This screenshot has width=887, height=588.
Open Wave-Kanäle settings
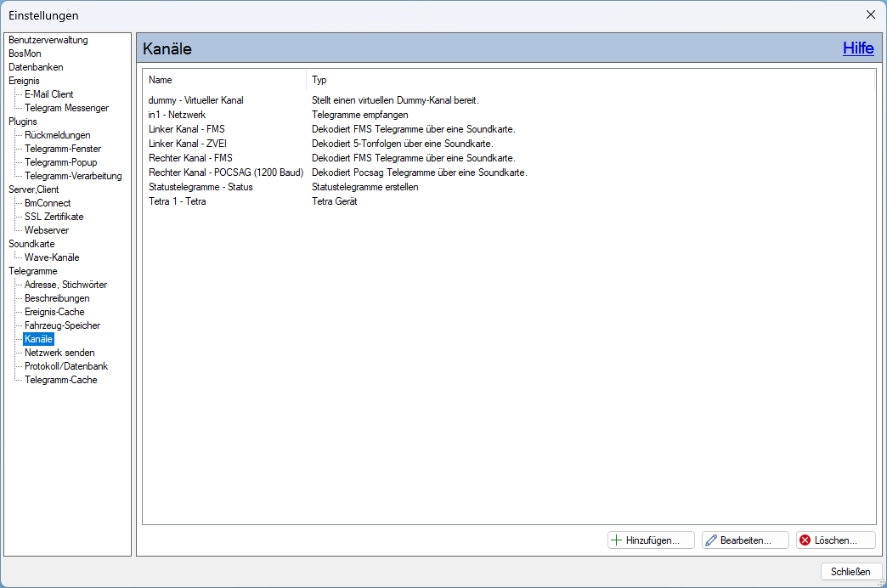pos(52,257)
